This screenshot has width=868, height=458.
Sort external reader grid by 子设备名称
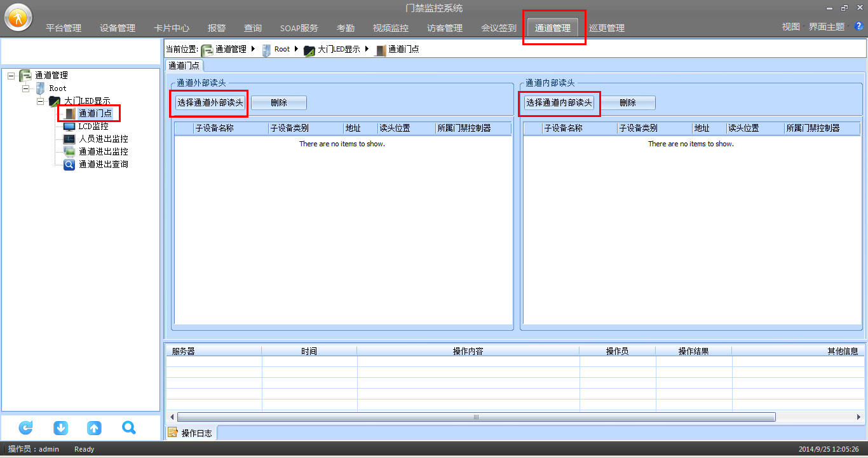231,128
